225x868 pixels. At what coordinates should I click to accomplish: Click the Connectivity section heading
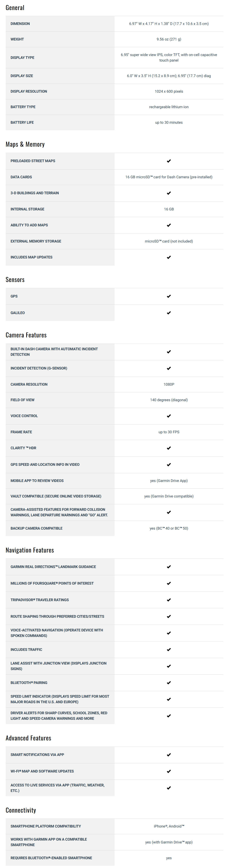(21, 810)
